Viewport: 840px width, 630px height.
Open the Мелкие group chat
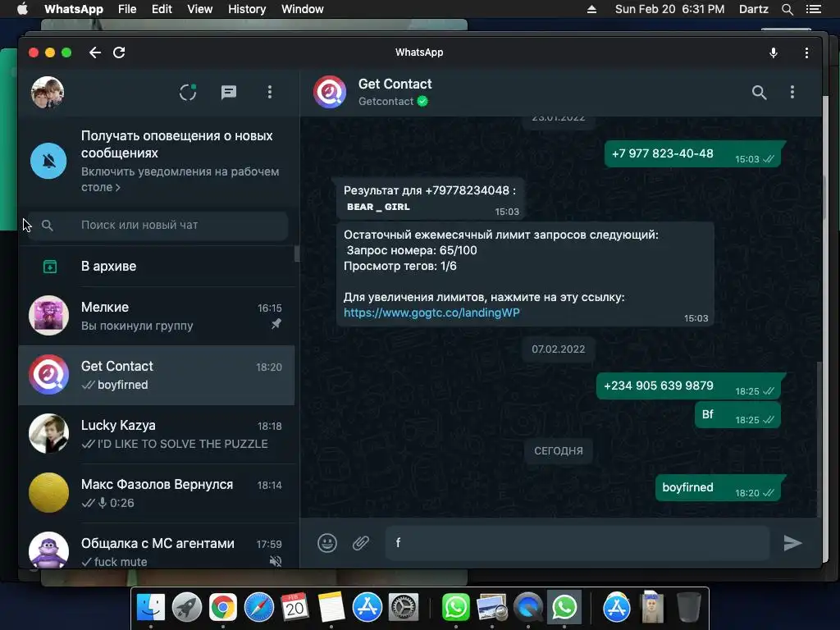[x=157, y=316]
